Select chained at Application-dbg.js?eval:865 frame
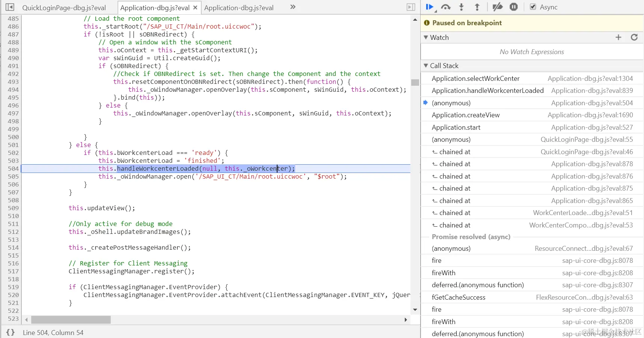 pyautogui.click(x=532, y=201)
